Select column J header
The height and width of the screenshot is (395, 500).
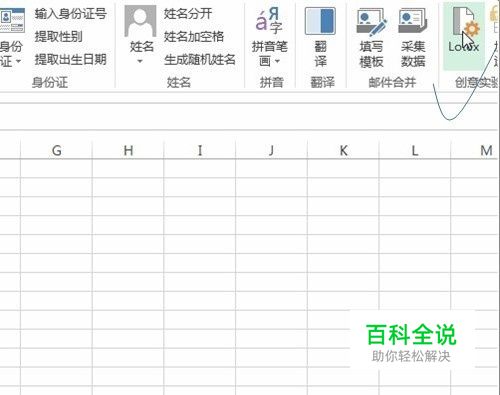coord(271,151)
